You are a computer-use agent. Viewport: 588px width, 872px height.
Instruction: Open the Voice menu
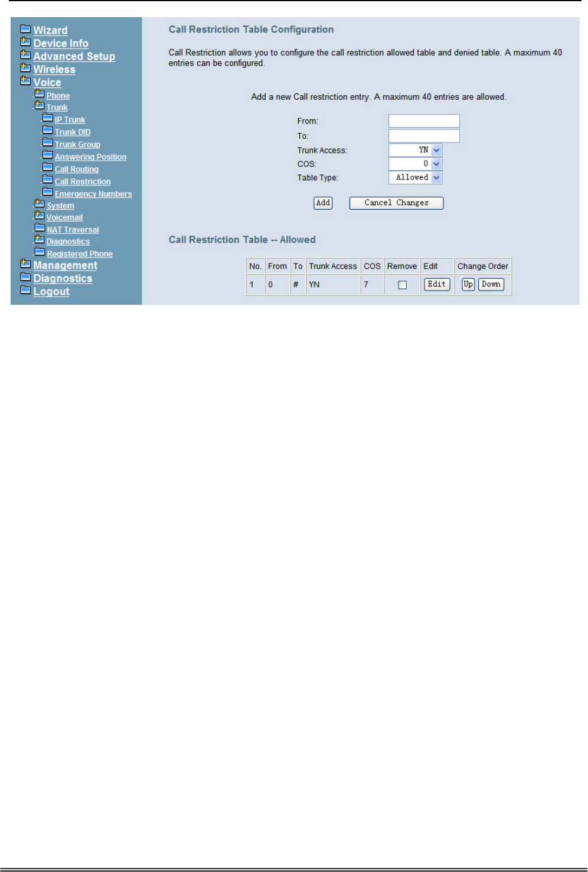click(x=47, y=82)
